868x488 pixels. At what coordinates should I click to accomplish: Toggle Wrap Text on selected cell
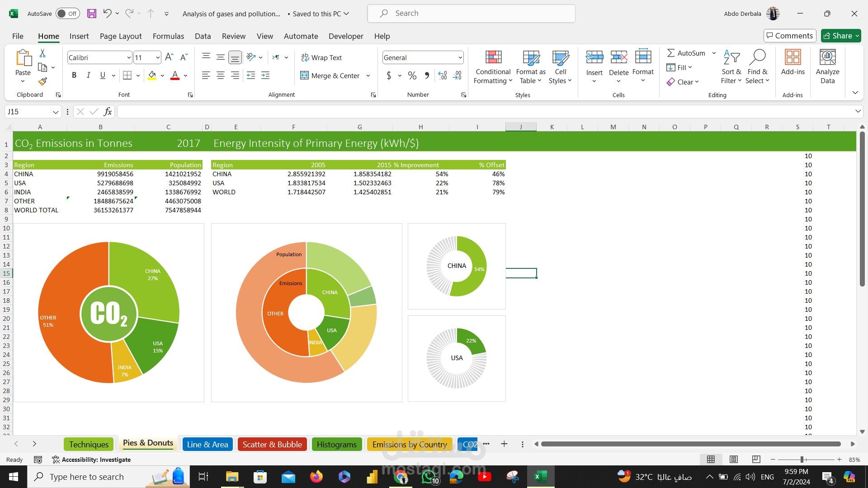point(321,57)
